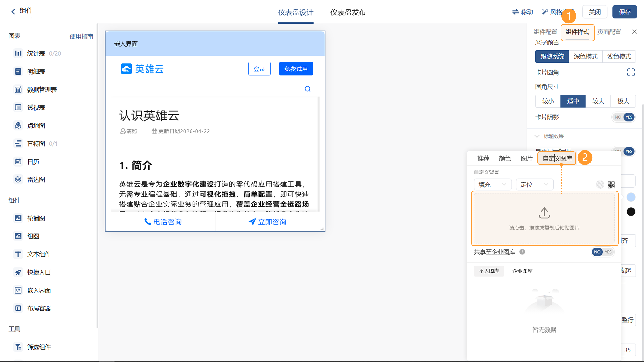Select the 明细表 icon
The height and width of the screenshot is (362, 644).
click(18, 71)
